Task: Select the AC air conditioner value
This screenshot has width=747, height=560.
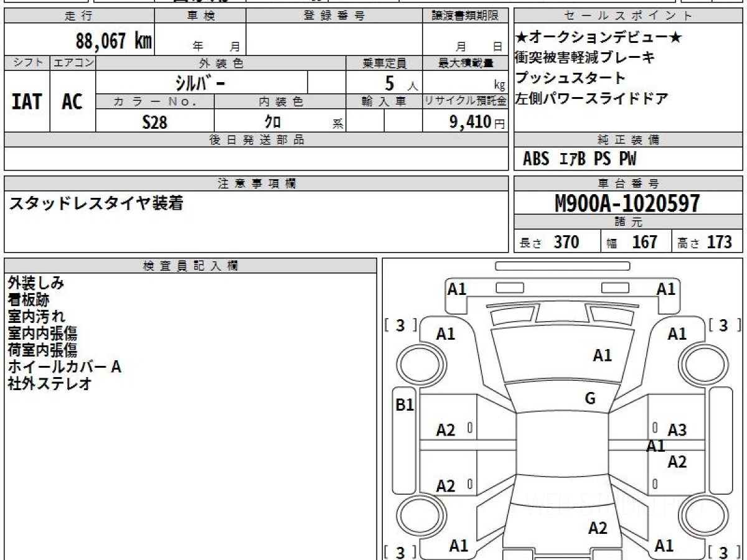Action: pos(72,101)
